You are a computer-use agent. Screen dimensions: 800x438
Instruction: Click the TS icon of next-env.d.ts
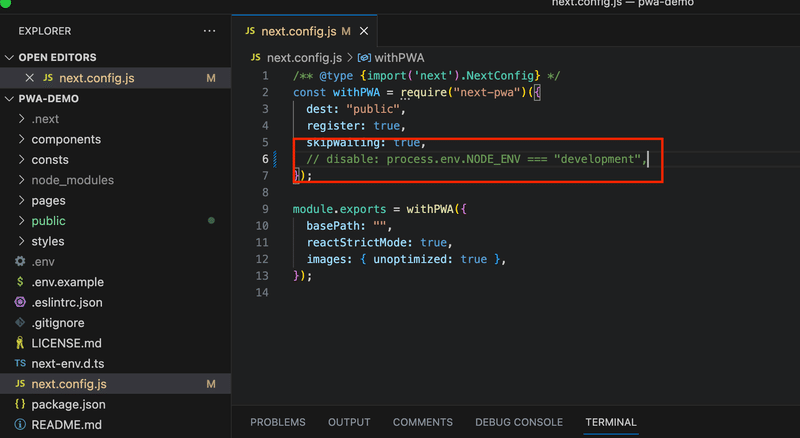coord(20,363)
